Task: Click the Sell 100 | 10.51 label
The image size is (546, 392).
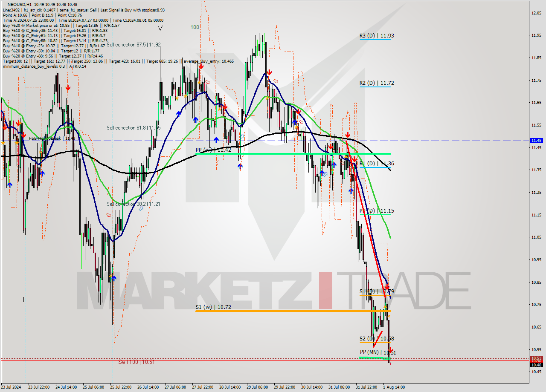Action: pos(136,362)
